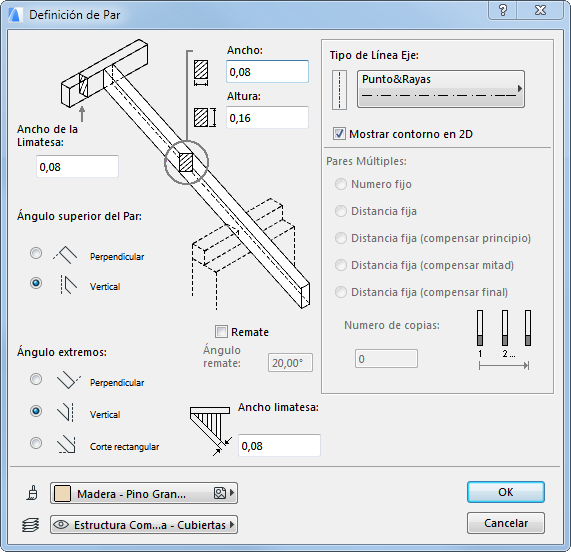Click the material color swatch

[x=62, y=493]
